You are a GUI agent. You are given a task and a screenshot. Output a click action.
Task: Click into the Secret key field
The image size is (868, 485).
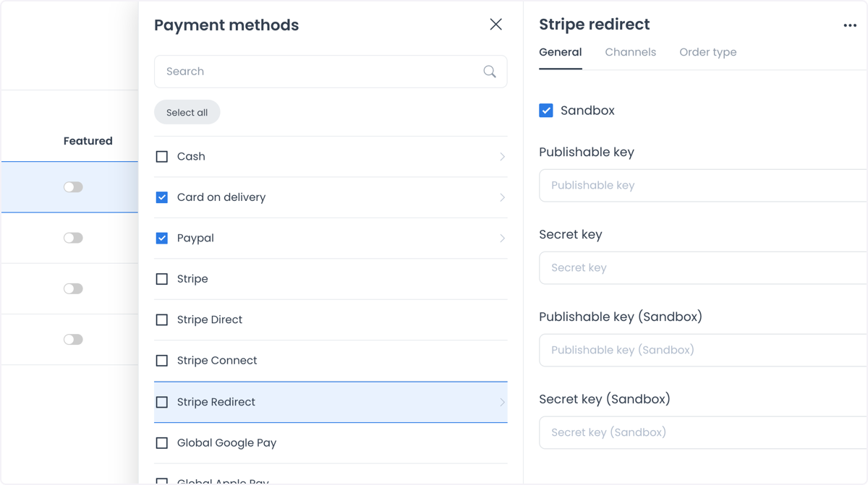click(703, 267)
